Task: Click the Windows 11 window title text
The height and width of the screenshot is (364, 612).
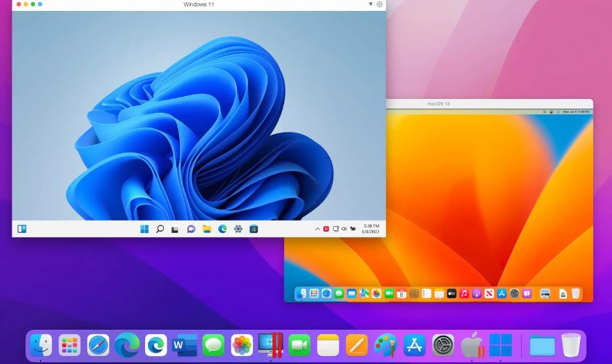Action: [x=199, y=4]
